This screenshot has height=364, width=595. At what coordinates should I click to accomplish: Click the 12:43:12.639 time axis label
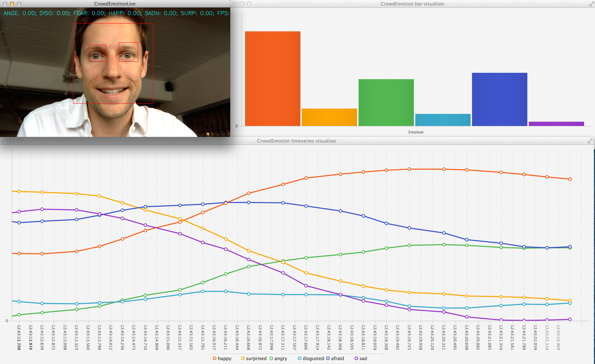(x=42, y=337)
